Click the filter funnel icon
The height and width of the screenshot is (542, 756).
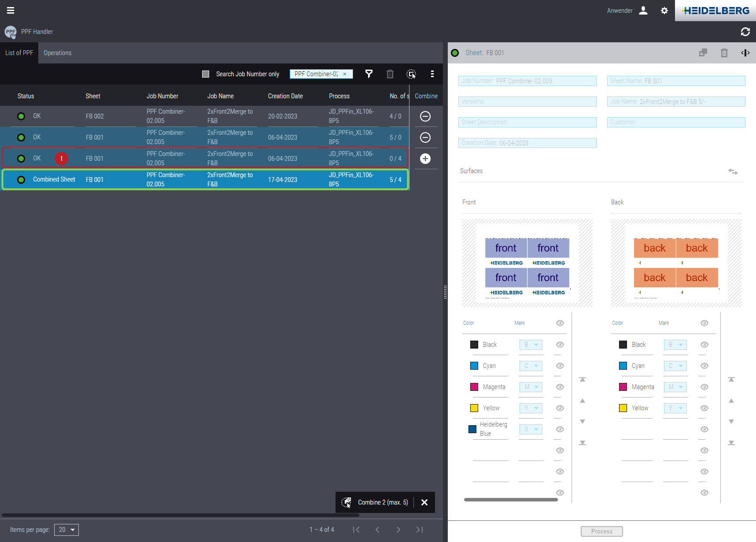tap(369, 74)
